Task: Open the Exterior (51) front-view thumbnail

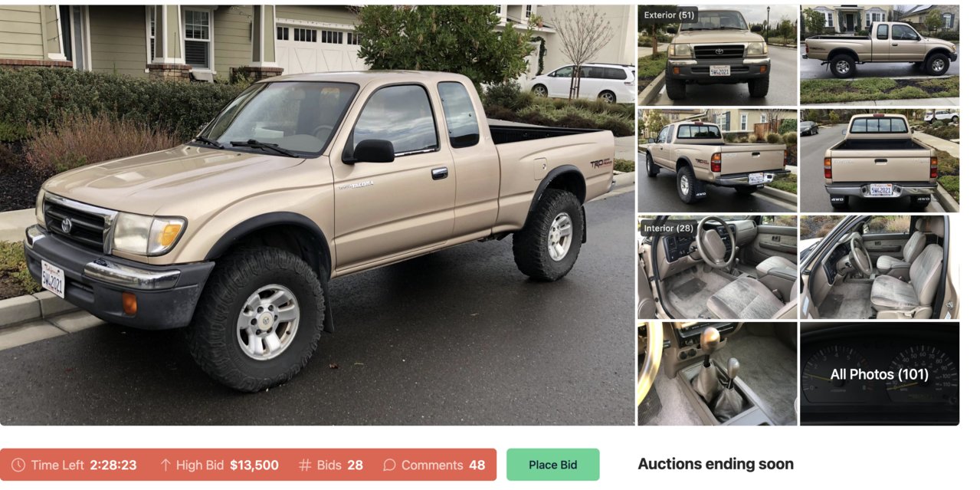Action: [x=717, y=55]
